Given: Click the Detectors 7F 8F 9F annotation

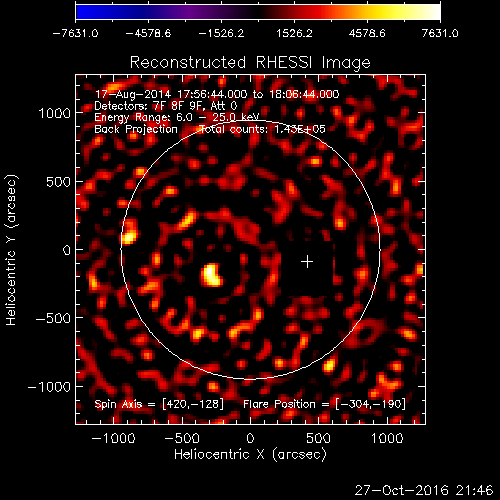Looking at the screenshot, I should 166,106.
